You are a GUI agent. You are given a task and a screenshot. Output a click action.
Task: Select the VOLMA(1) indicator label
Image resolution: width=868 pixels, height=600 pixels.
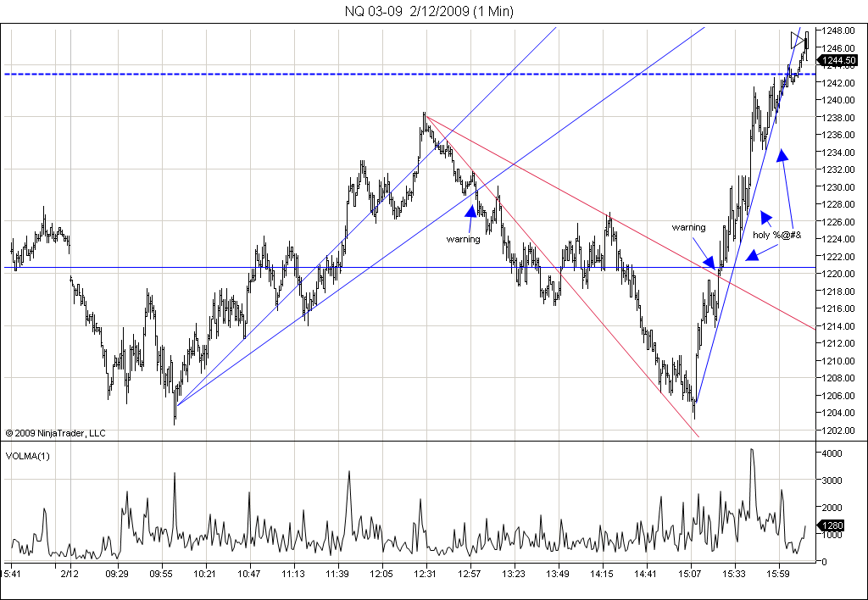coord(28,456)
